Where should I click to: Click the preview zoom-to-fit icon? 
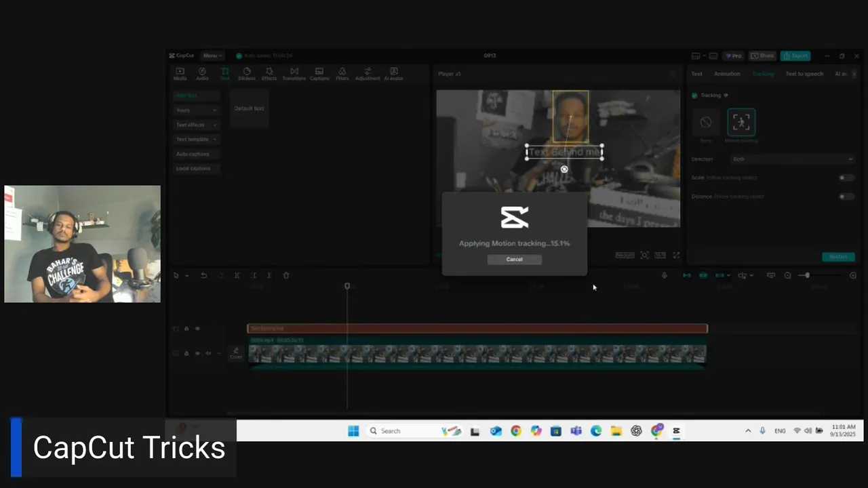pyautogui.click(x=644, y=256)
